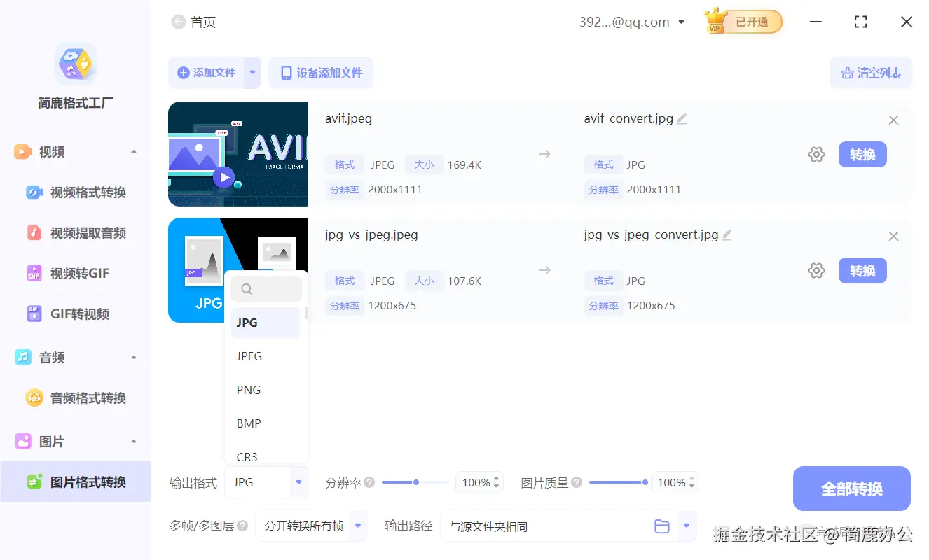
Task: Click the output path folder icon
Action: (x=662, y=526)
